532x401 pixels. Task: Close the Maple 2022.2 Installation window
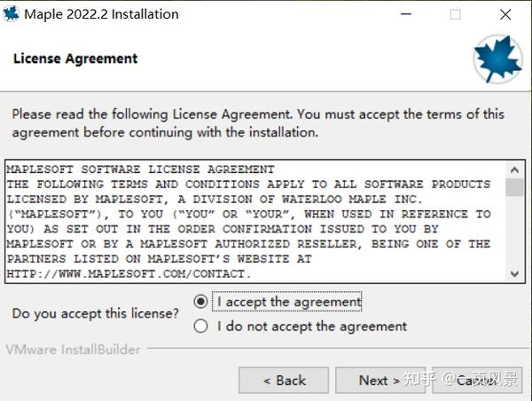click(505, 14)
